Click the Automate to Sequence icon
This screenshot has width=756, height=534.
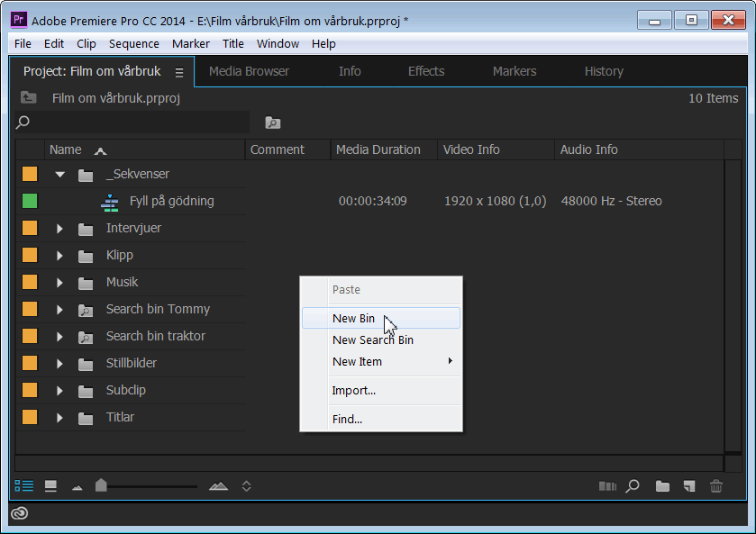pos(607,486)
